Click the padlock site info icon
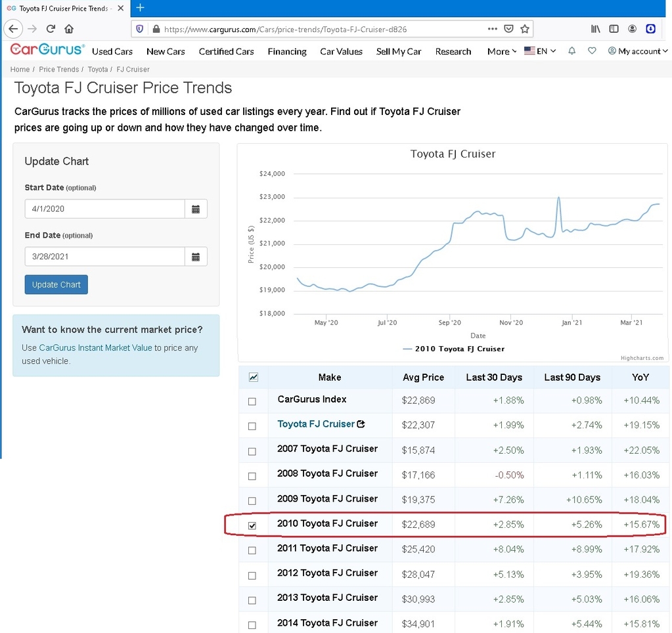 coord(156,29)
